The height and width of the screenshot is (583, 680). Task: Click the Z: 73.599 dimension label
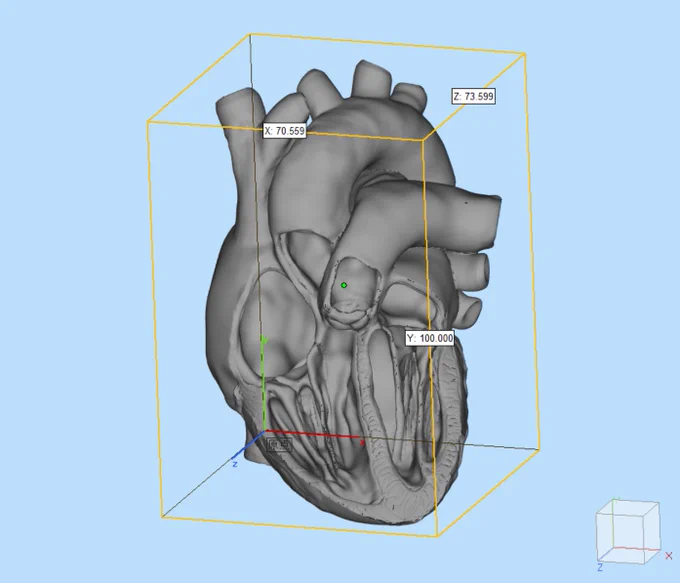click(x=473, y=96)
